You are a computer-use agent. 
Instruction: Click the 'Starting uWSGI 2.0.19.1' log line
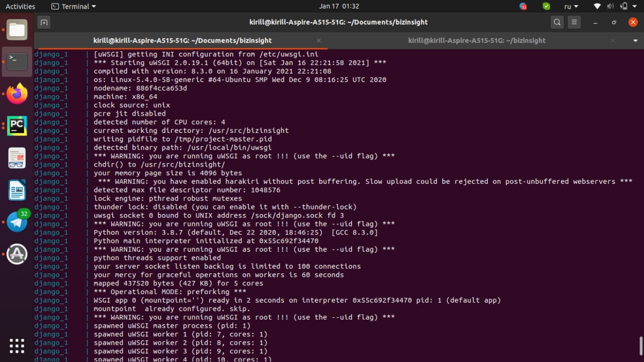coord(240,62)
